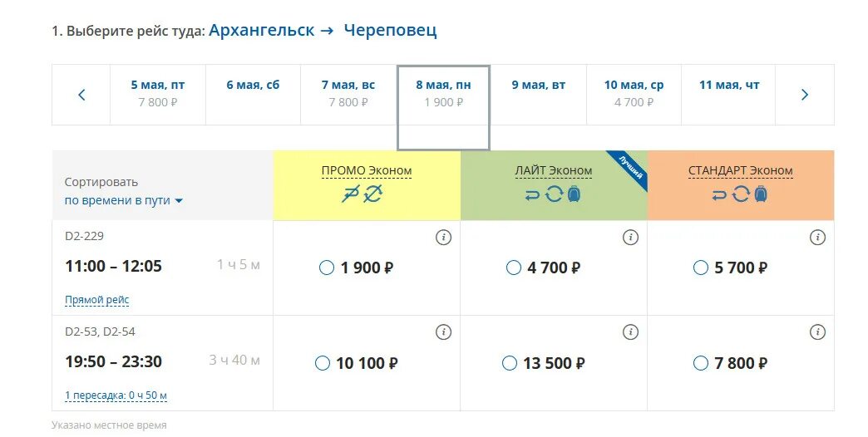Click the СТАНДАРТ Эконом fare title link

click(x=741, y=170)
